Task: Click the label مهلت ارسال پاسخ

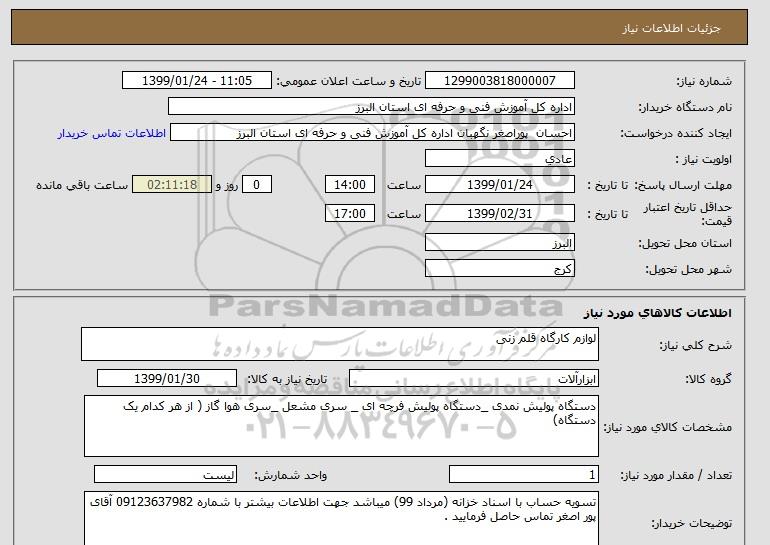Action: coord(683,185)
